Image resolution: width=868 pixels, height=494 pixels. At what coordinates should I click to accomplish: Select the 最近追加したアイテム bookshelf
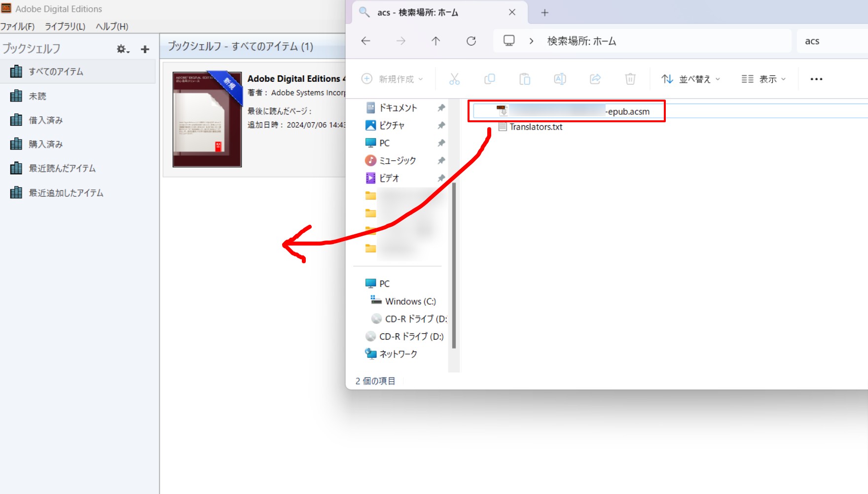(78, 192)
